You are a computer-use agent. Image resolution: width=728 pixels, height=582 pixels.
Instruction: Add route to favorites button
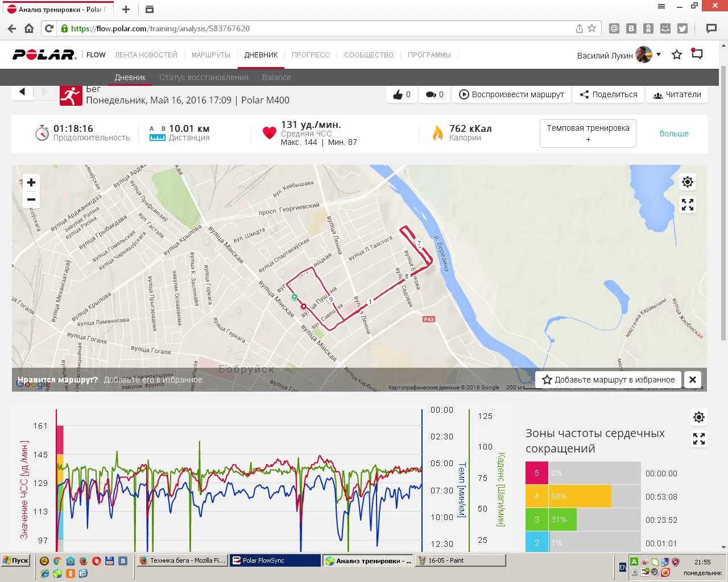point(609,380)
